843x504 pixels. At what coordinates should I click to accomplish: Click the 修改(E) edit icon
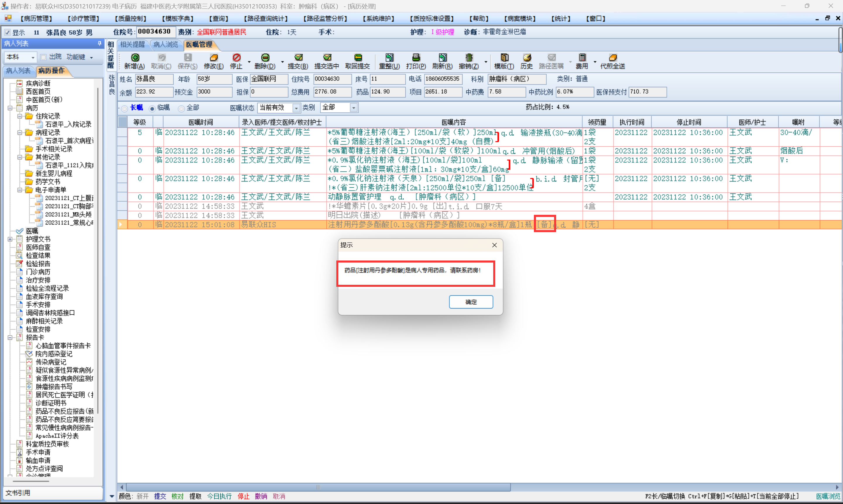[213, 58]
